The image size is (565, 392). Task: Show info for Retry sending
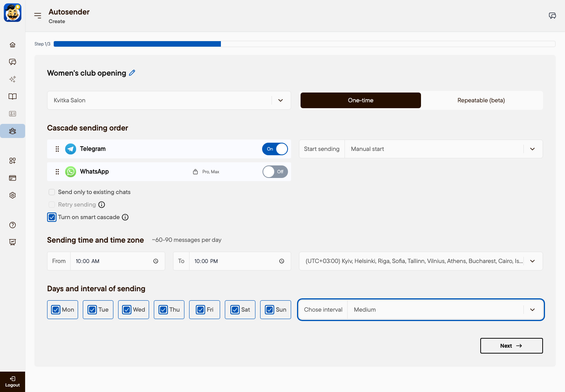pos(102,205)
